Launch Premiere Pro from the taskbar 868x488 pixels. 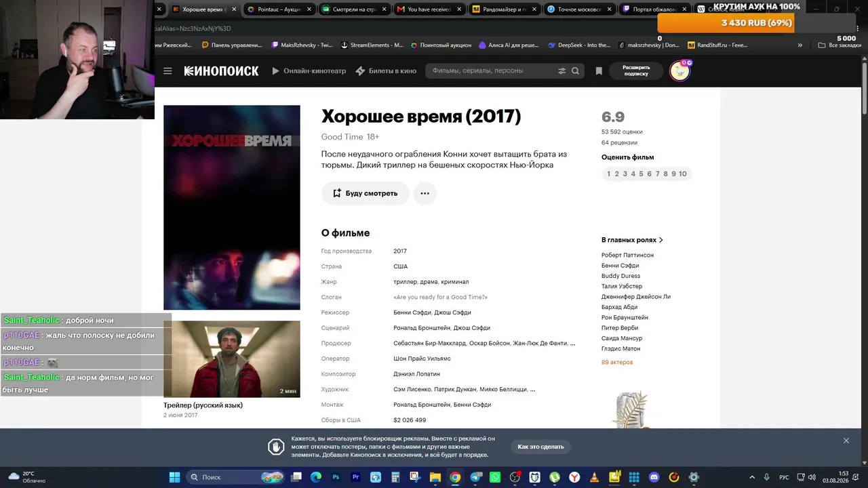356,477
